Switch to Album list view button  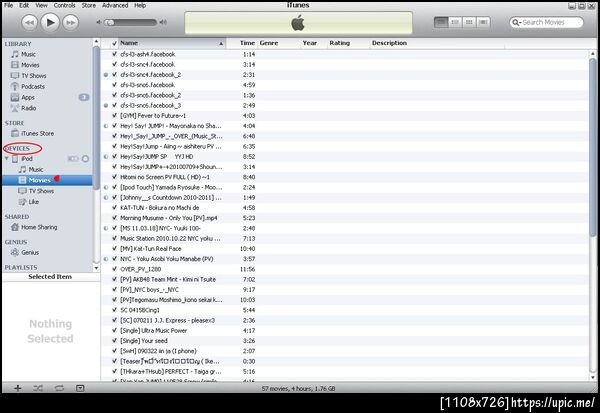pos(455,22)
